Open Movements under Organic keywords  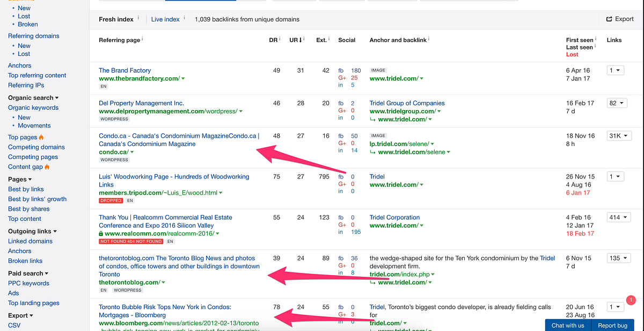point(34,126)
